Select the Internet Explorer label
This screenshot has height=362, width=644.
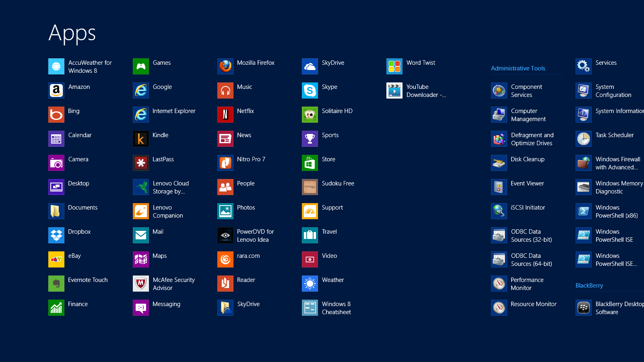tap(174, 111)
